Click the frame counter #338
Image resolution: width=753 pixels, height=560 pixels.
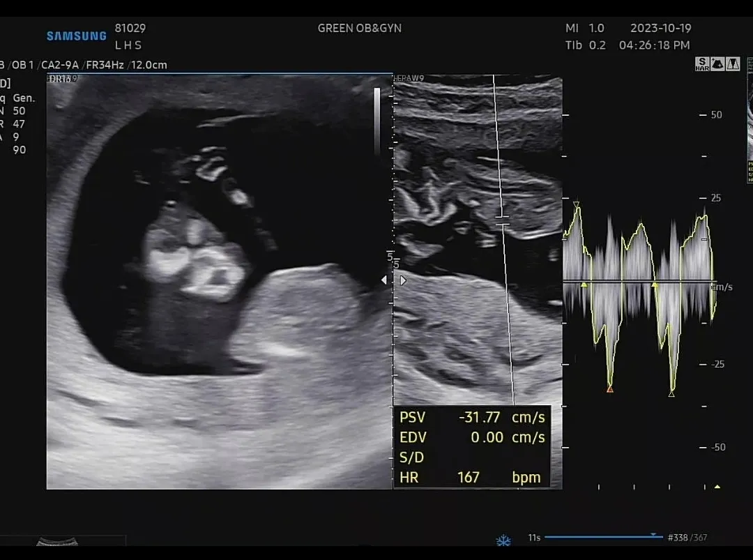point(678,538)
